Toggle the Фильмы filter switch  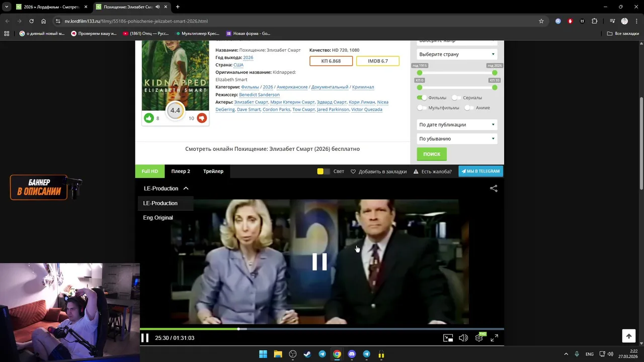[x=422, y=98]
